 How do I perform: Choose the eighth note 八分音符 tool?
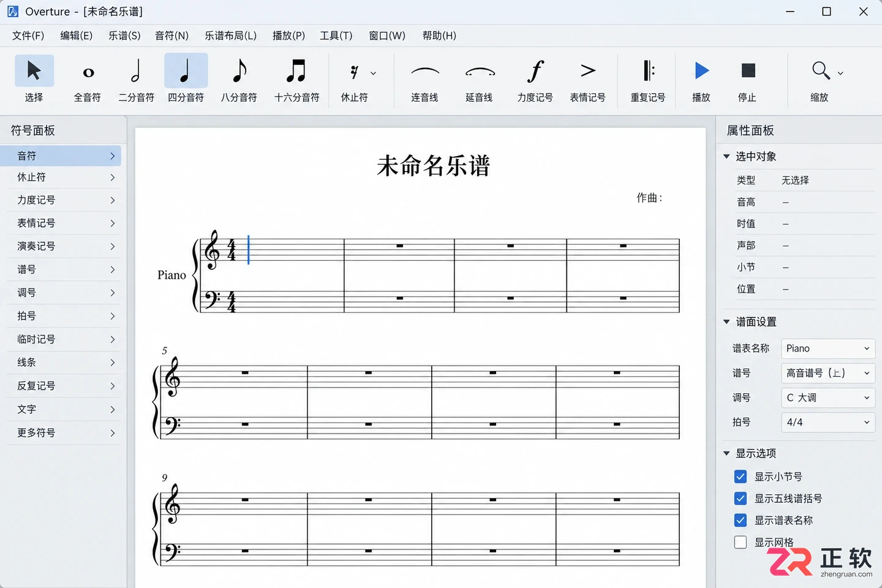coord(239,80)
